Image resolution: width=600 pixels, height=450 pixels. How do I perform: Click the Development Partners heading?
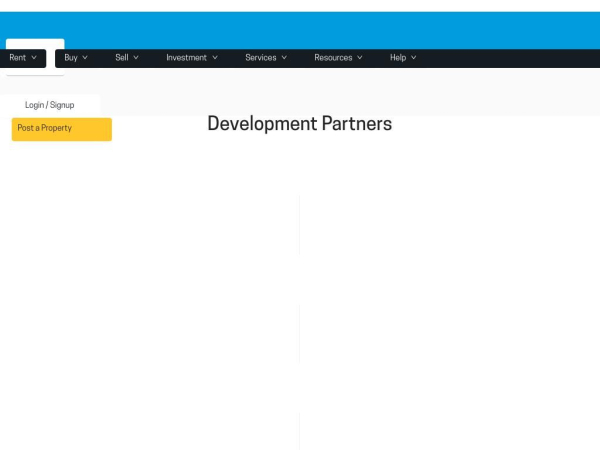[300, 124]
